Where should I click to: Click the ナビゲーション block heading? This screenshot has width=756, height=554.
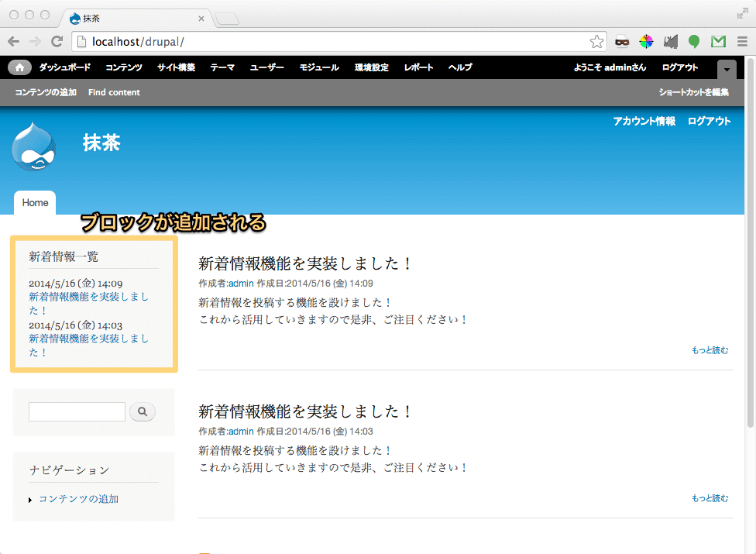[x=70, y=470]
